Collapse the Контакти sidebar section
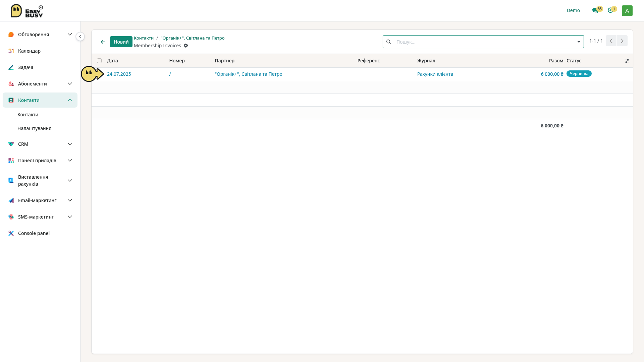644x362 pixels. 40,100
